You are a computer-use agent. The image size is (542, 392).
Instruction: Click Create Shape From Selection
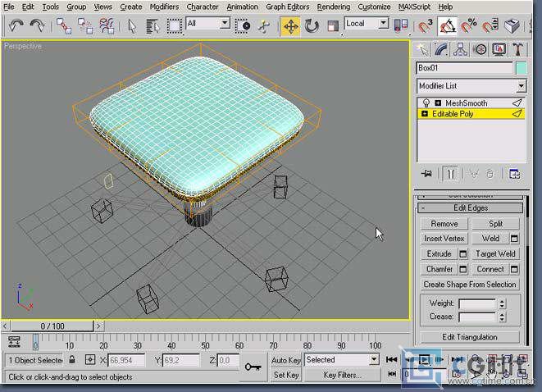click(469, 285)
